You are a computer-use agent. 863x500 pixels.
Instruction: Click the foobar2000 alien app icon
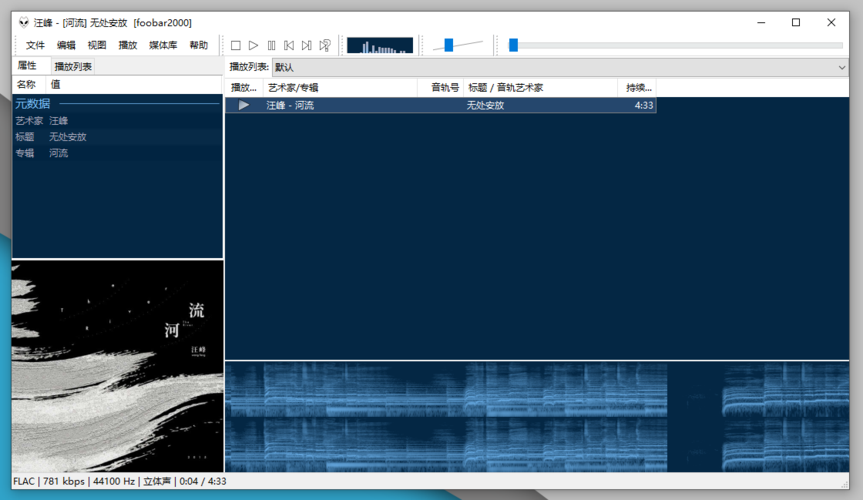[x=24, y=23]
